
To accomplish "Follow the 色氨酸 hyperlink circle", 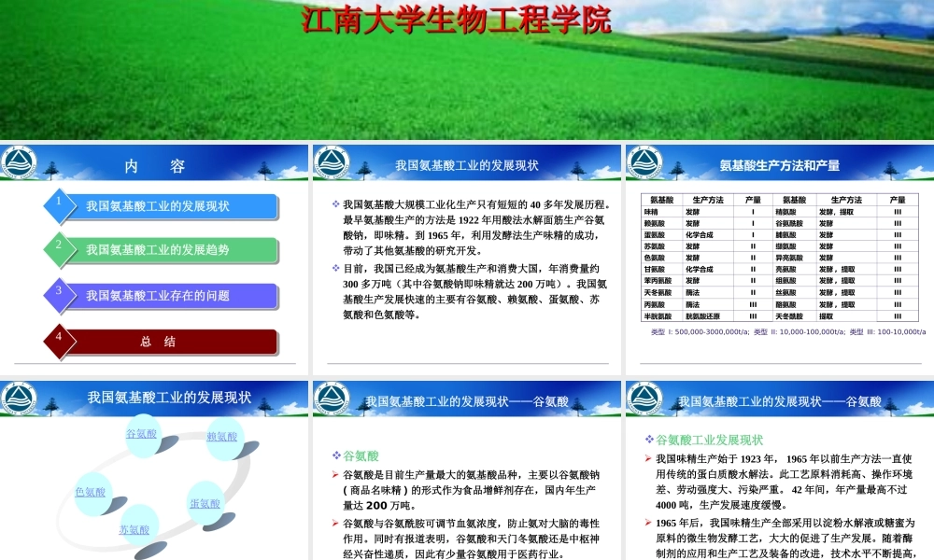I will pos(91,492).
